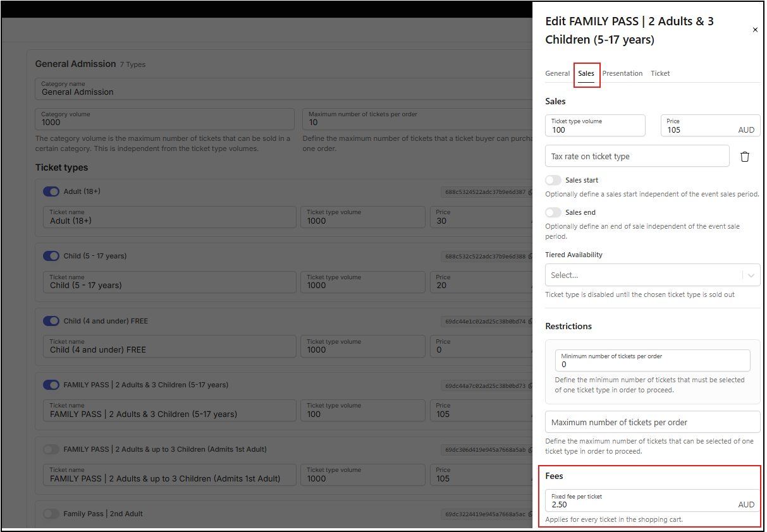The height and width of the screenshot is (532, 767).
Task: Edit FAMILY PASS (5-17 years) price field in list
Action: tap(481, 410)
